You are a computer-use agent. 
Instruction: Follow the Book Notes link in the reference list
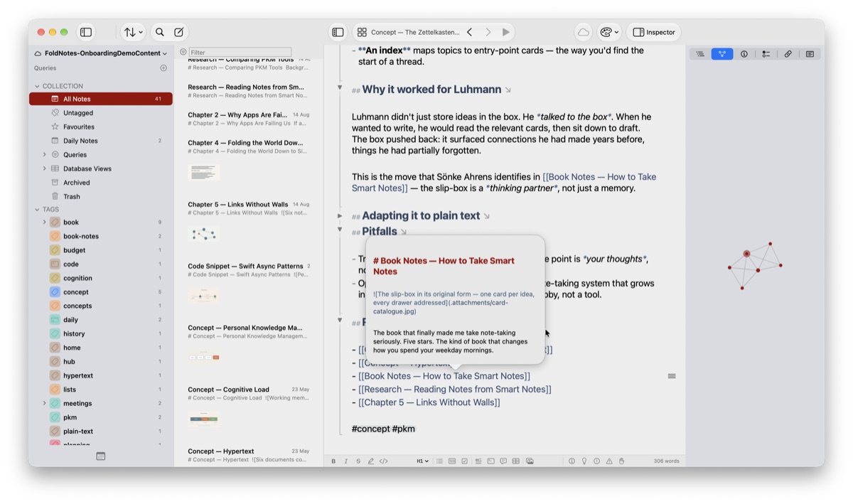coord(444,376)
